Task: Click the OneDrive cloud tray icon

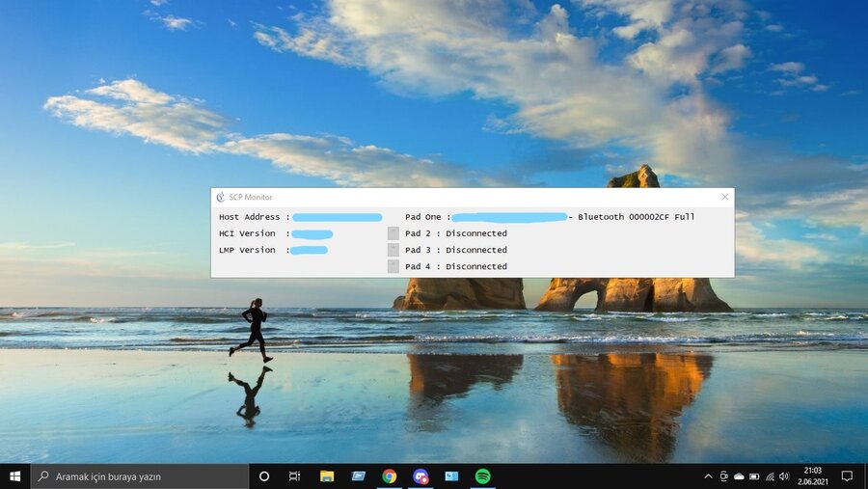Action: click(739, 476)
